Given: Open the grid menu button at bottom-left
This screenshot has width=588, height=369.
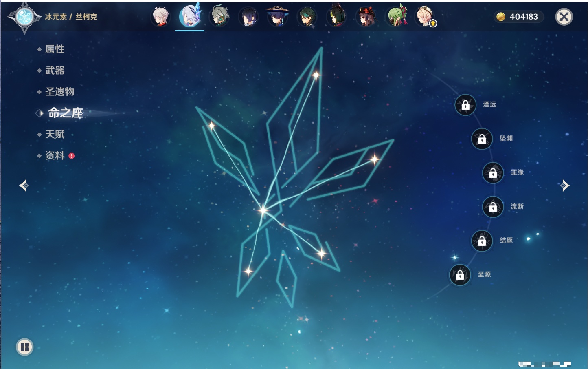Looking at the screenshot, I should 24,347.
